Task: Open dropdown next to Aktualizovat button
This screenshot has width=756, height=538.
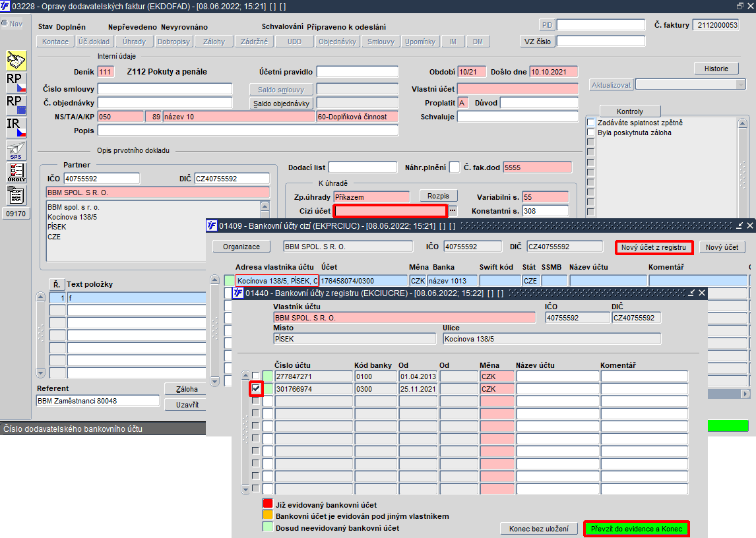Action: pos(741,84)
